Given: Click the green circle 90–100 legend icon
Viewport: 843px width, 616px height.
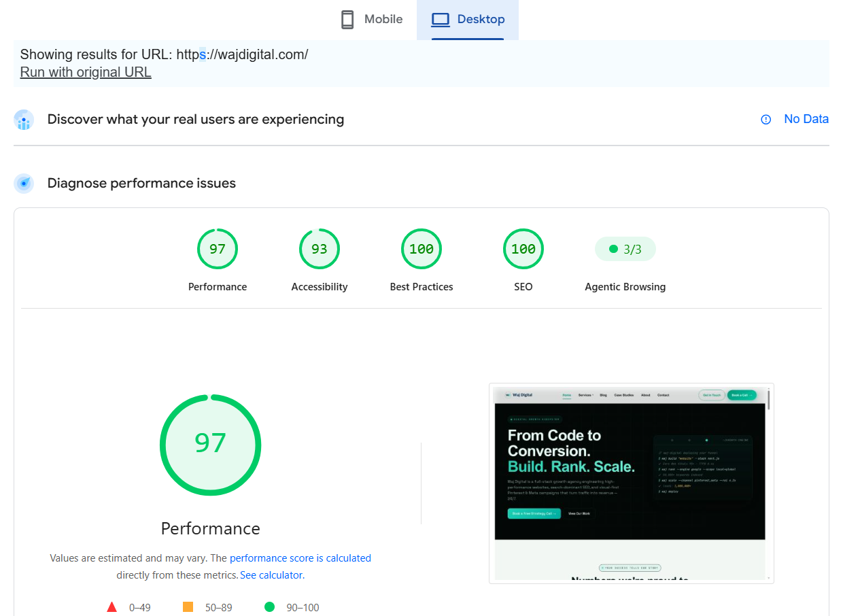Looking at the screenshot, I should pos(269,607).
